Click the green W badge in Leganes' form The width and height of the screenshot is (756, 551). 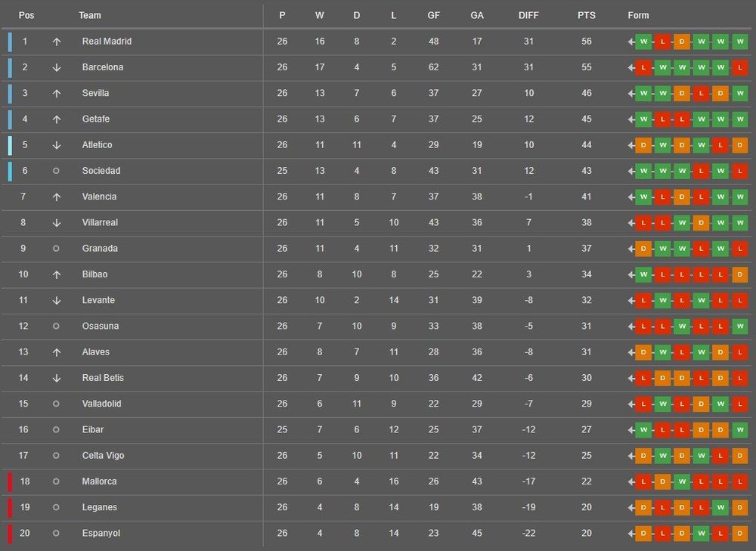pyautogui.click(x=720, y=507)
